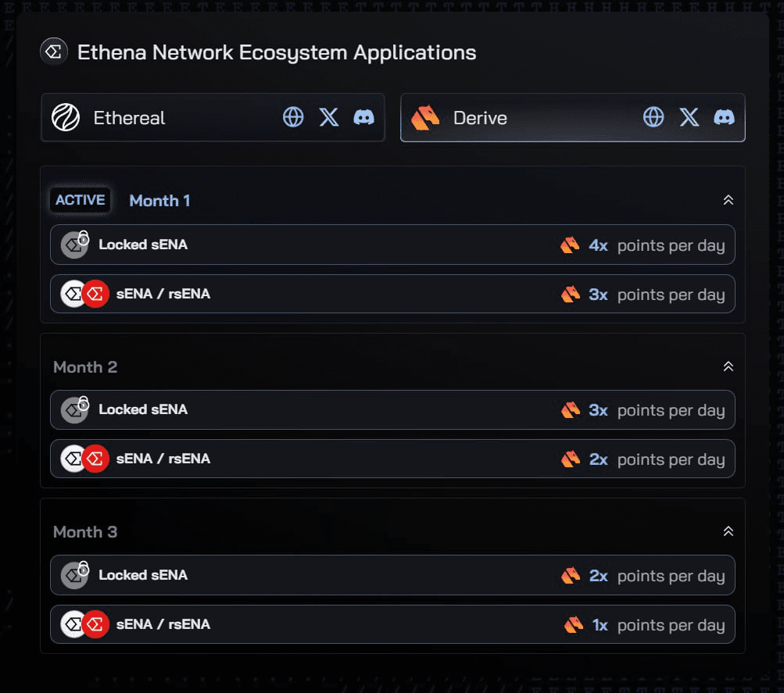Select Month 3 sENA / rsENA label
Viewport: 784px width, 693px height.
tap(163, 624)
